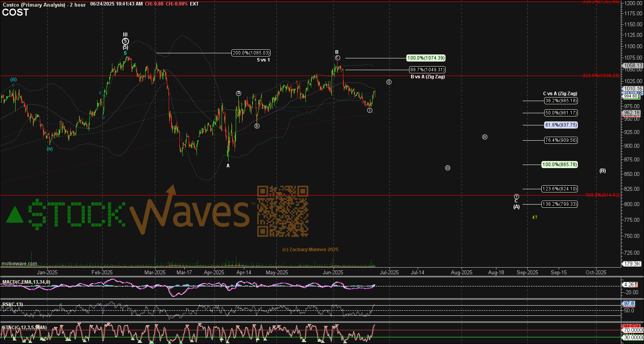Select the RSI(C,13) study title
The height and width of the screenshot is (344, 644).
tap(13, 304)
